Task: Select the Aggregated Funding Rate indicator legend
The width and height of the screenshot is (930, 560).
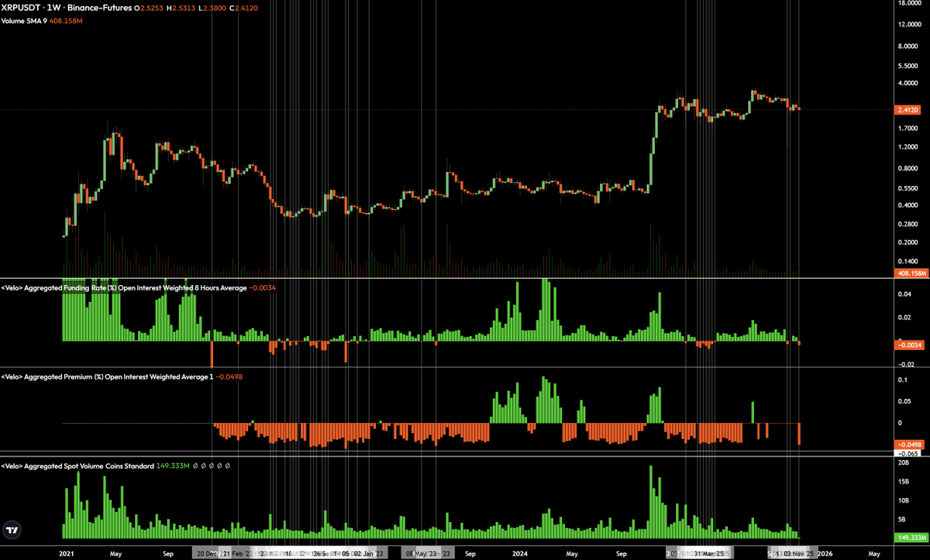Action: [x=124, y=287]
